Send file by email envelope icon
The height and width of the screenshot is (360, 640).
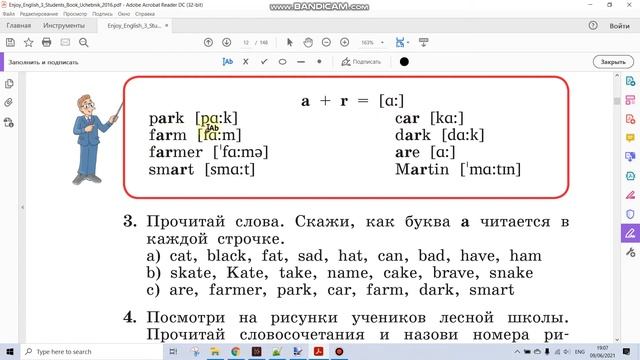point(65,42)
